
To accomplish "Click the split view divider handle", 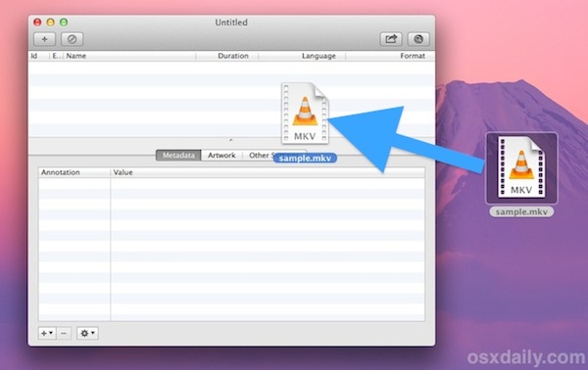I will pos(231,140).
